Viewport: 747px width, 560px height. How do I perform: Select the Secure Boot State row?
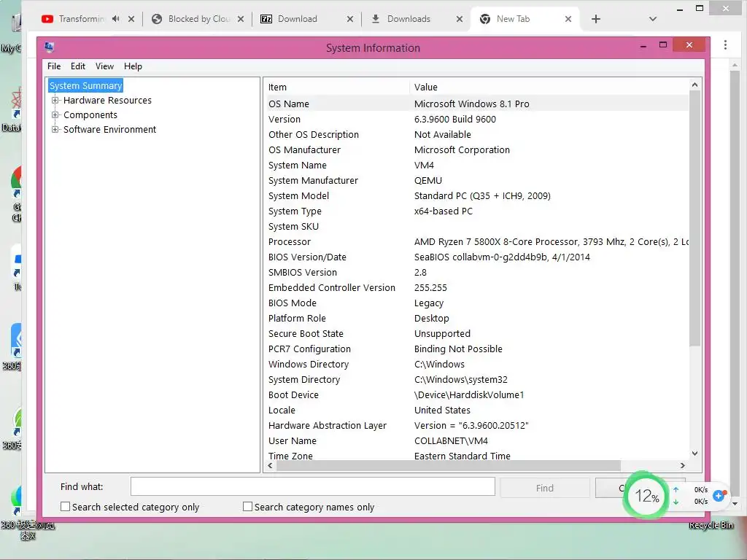coord(476,334)
